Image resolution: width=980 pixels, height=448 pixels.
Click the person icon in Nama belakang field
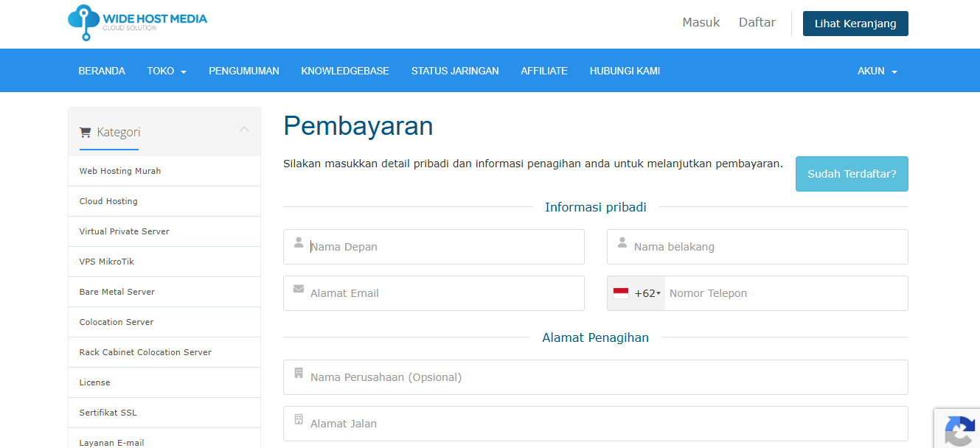click(622, 242)
